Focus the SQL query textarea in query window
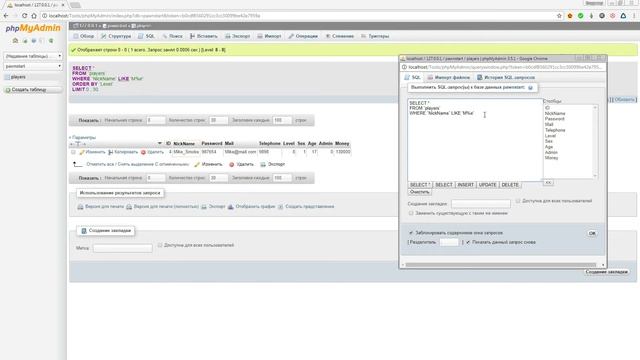Viewport: 640px width, 360px height. pos(475,140)
